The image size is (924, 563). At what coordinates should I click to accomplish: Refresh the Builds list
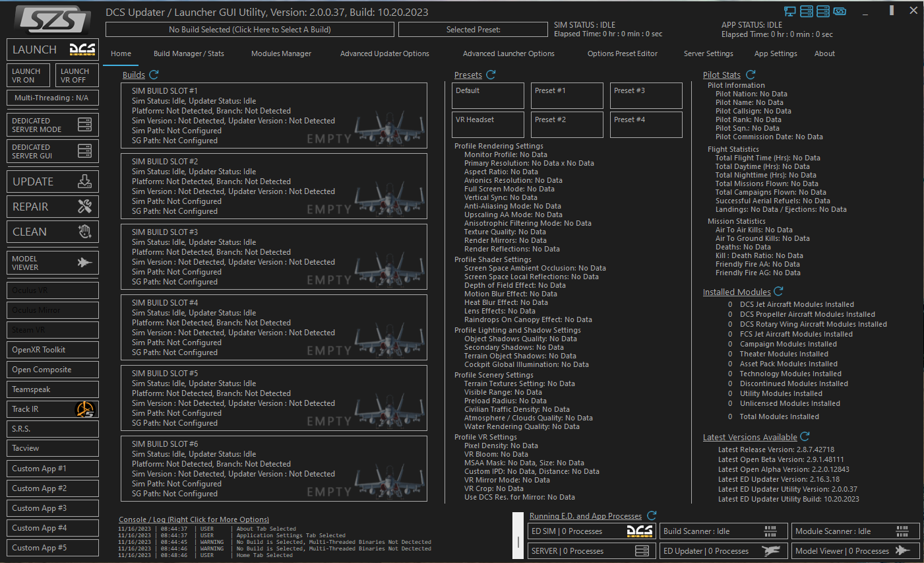tap(154, 75)
